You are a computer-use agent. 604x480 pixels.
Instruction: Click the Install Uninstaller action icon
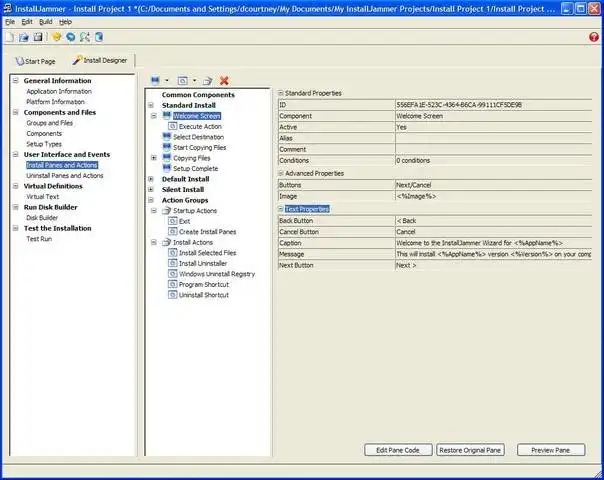[x=173, y=263]
